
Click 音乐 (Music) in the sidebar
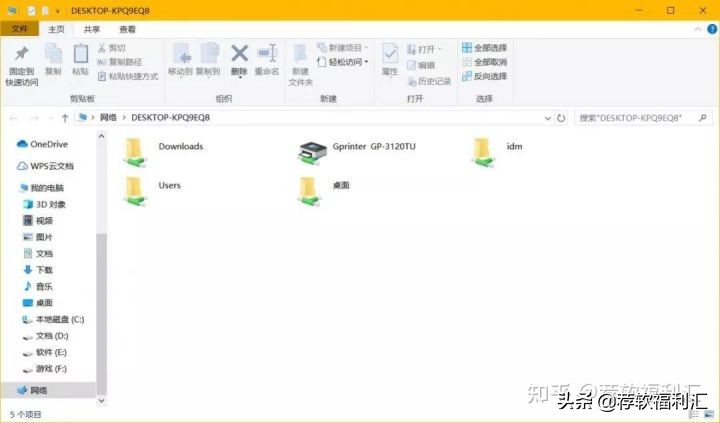[x=38, y=286]
